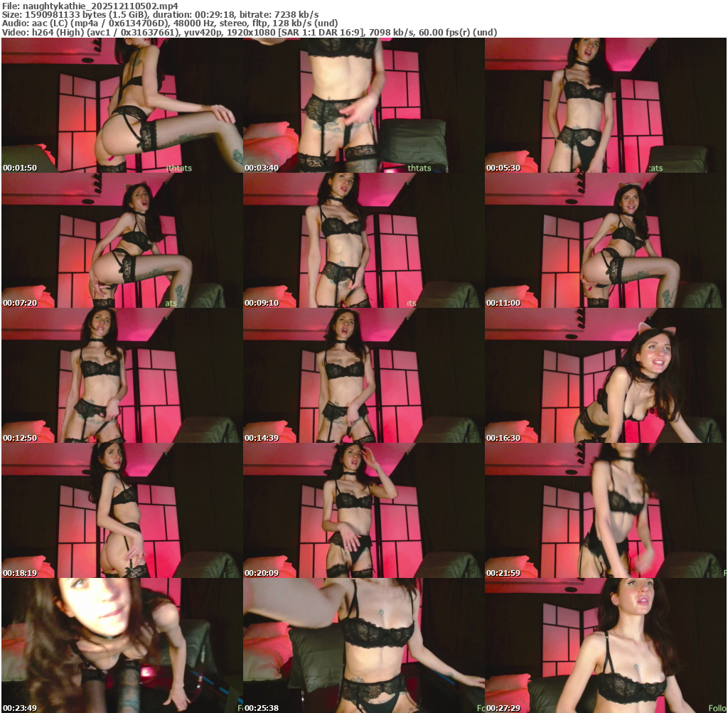Select the 'Size: 1590981133 bytes' header line
This screenshot has height=713, width=728.
pyautogui.click(x=160, y=14)
